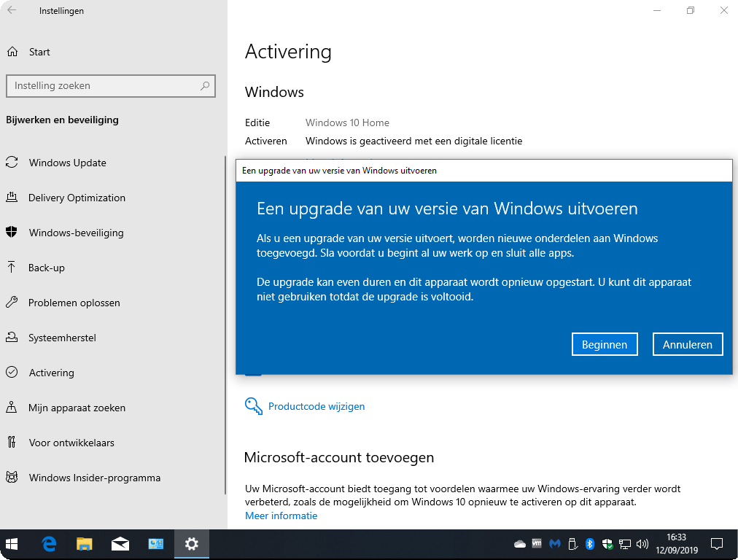Open the Productcode wijzigen link
The height and width of the screenshot is (560, 738).
[316, 406]
